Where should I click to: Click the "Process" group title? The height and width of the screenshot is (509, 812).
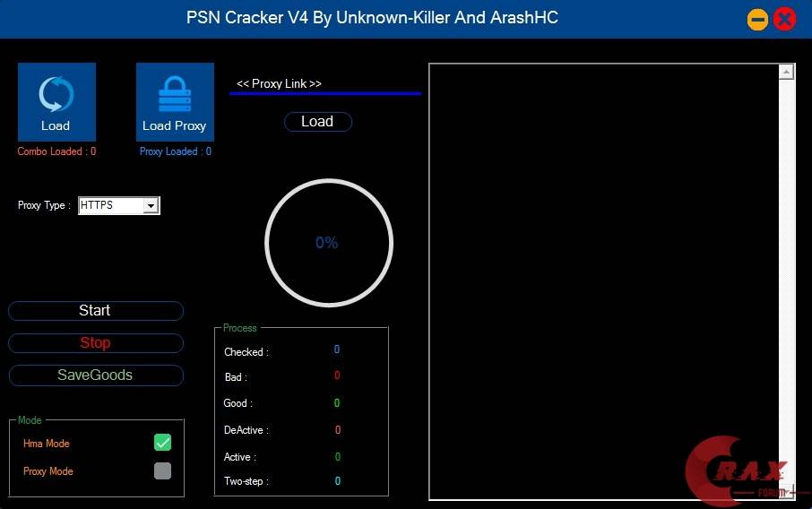tap(240, 328)
